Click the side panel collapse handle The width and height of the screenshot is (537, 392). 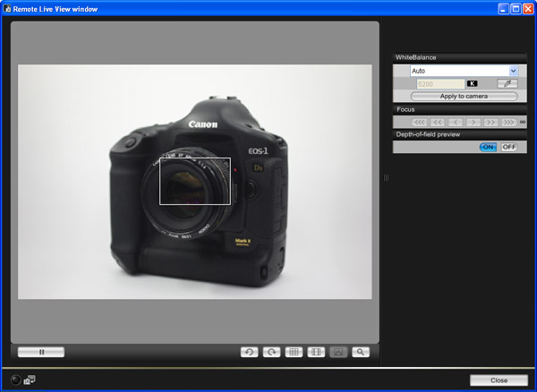[x=386, y=178]
